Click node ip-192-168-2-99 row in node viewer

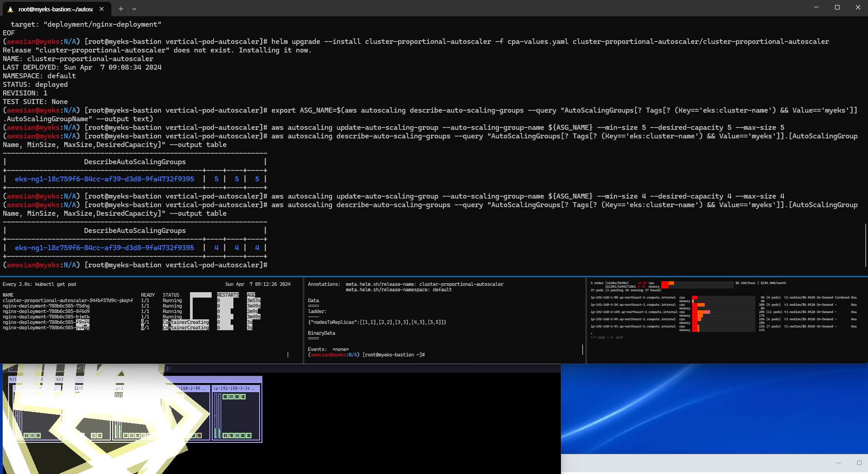click(724, 320)
